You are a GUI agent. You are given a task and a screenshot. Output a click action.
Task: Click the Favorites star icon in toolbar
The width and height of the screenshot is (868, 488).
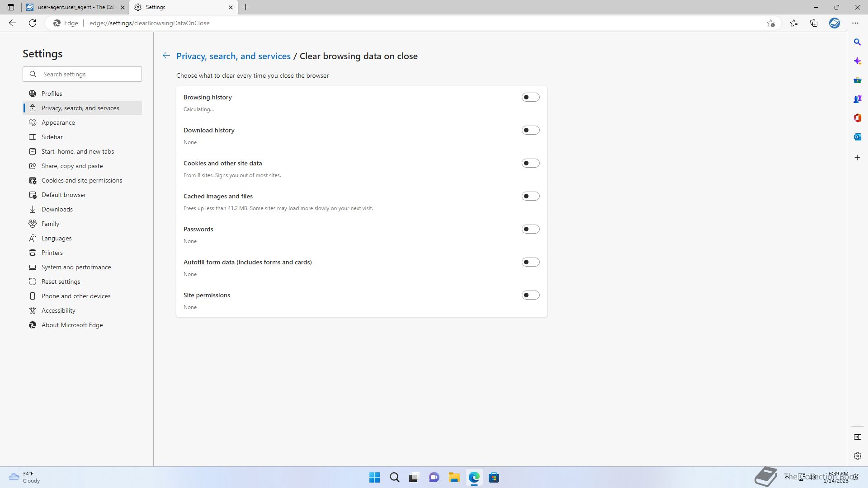(793, 23)
